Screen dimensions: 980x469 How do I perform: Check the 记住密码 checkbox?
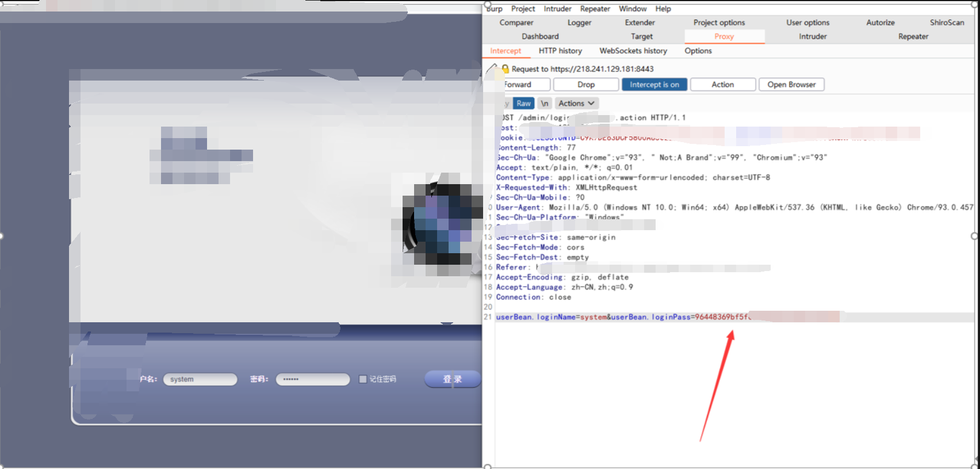coord(363,379)
